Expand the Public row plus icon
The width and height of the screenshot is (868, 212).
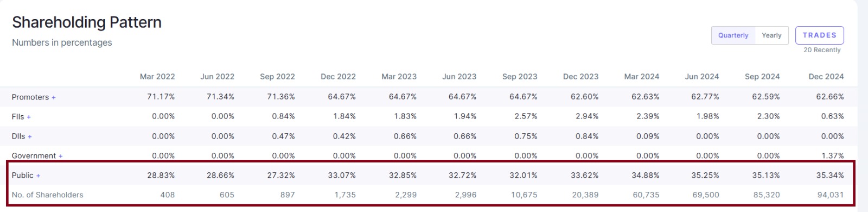click(x=39, y=176)
